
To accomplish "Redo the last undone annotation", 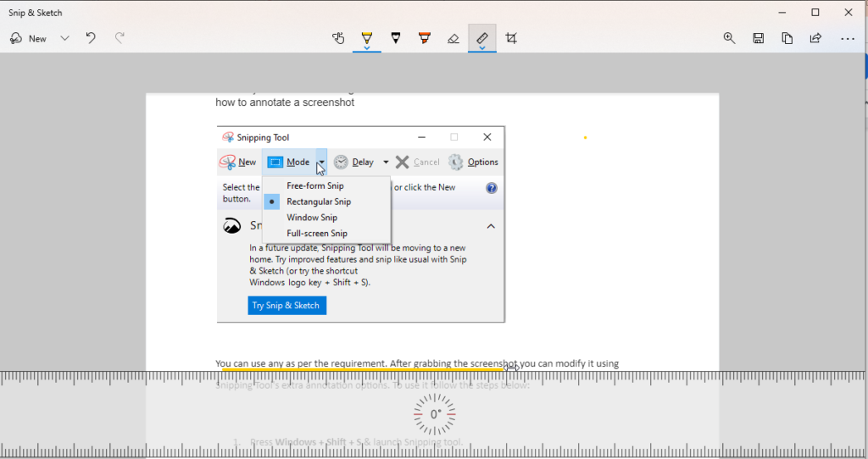I will click(120, 38).
